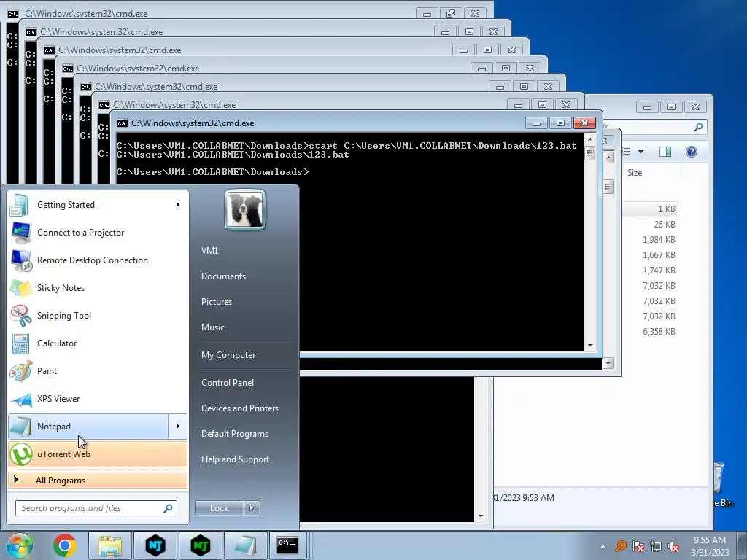Click the Action Center flag tray icon
The image size is (747, 560).
point(638,546)
